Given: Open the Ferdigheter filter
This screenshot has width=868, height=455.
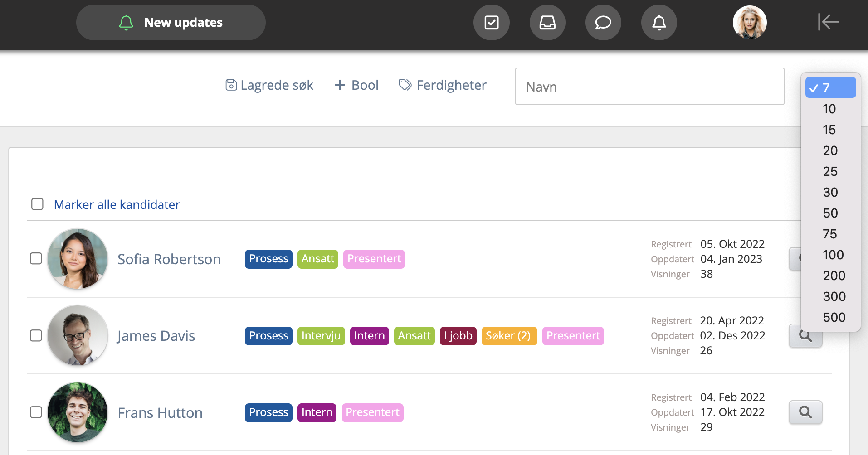Looking at the screenshot, I should [442, 85].
